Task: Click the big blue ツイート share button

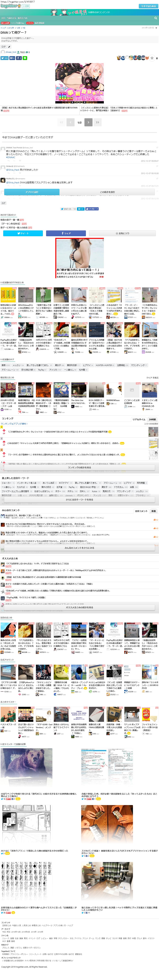Action: [23, 233]
